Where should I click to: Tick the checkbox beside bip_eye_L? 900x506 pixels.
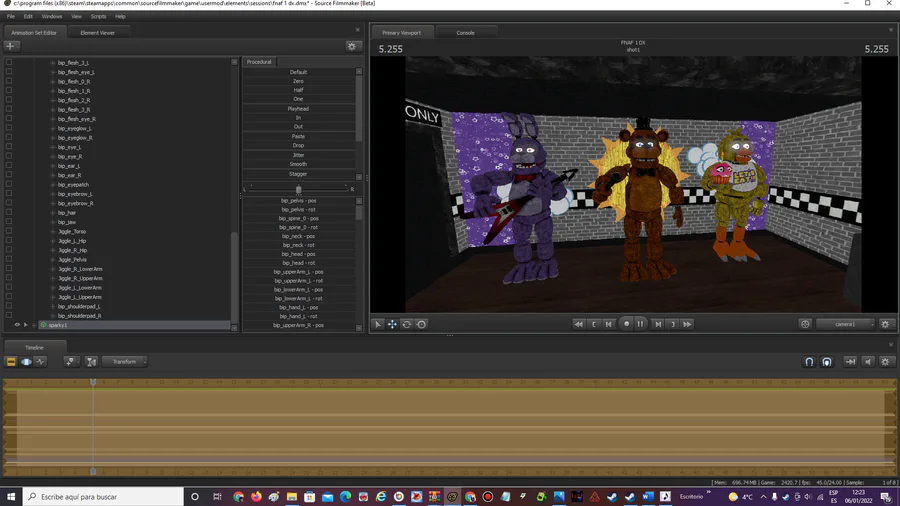9,147
